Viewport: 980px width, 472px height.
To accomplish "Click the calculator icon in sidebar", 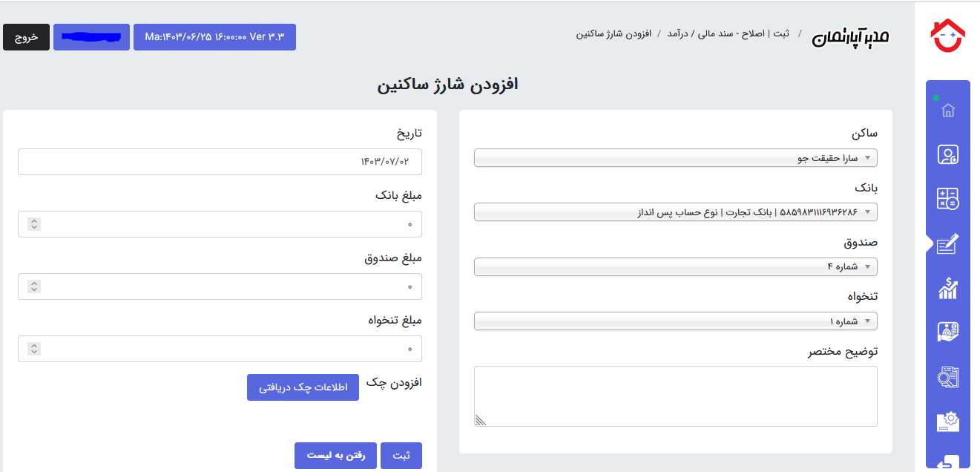I will 947,199.
